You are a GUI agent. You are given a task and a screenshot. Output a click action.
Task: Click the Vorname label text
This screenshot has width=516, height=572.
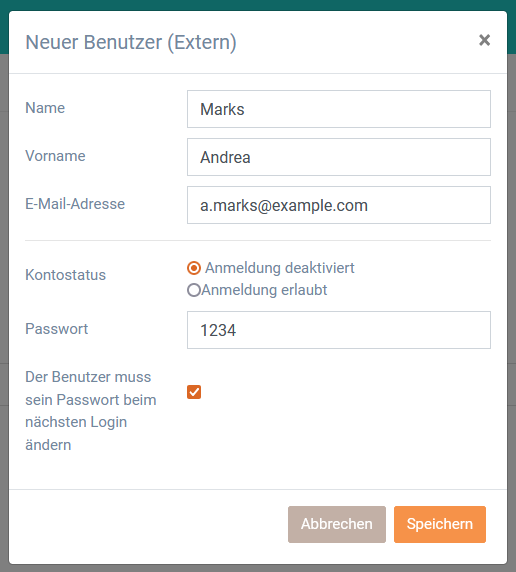click(55, 156)
